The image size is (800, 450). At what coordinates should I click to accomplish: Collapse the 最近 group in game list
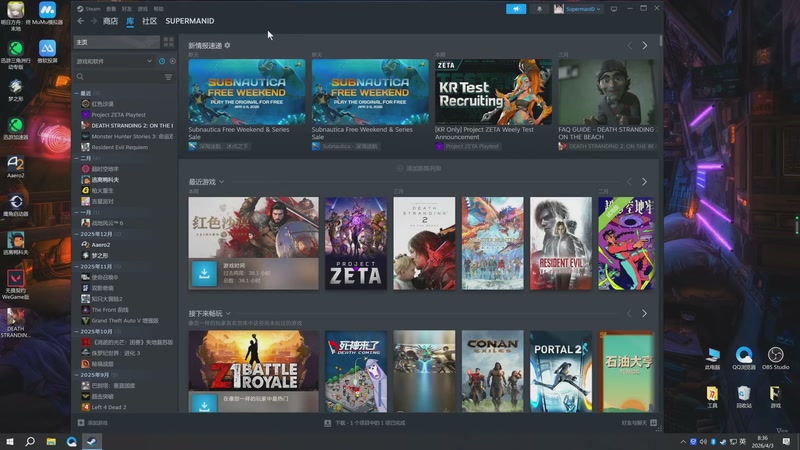[x=77, y=93]
